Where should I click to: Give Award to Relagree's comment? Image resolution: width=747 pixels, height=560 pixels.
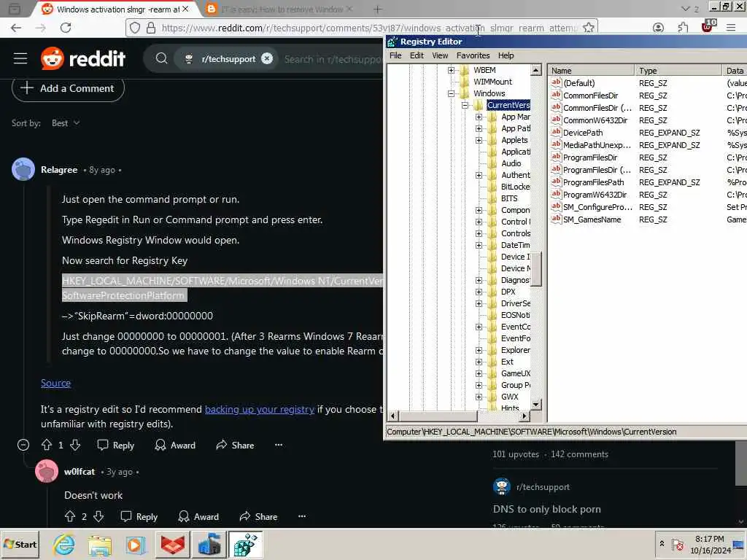coord(175,446)
